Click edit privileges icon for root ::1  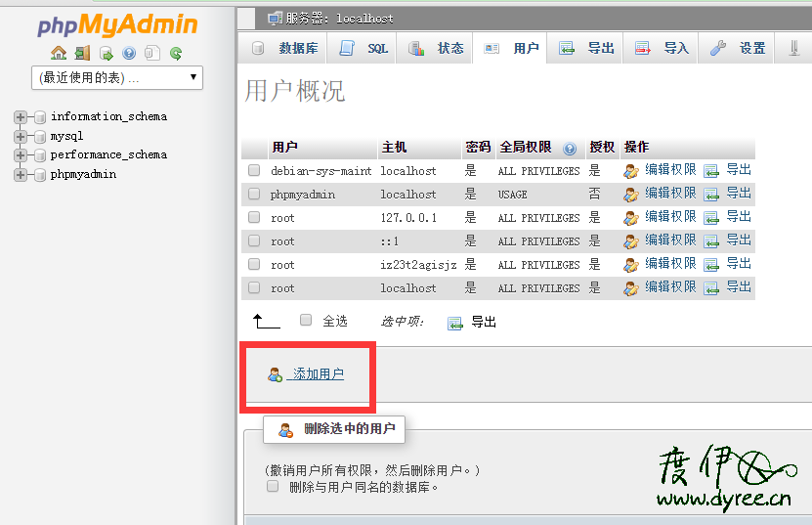[631, 241]
